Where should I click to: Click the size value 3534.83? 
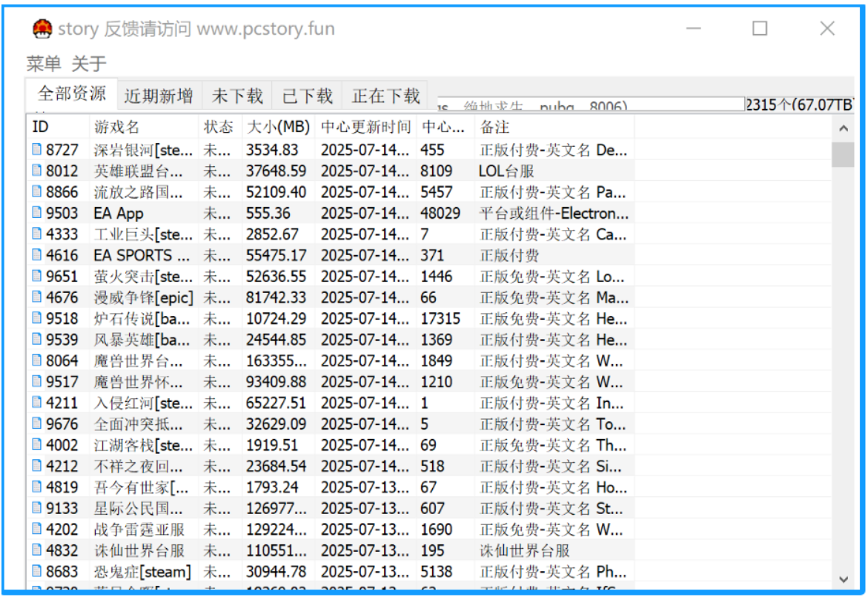[x=272, y=150]
